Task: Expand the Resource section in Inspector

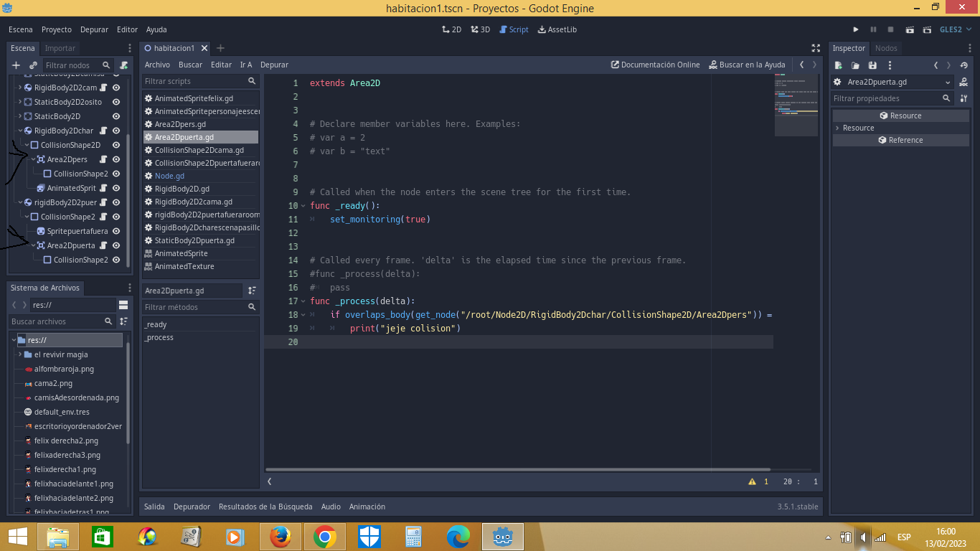Action: [837, 128]
